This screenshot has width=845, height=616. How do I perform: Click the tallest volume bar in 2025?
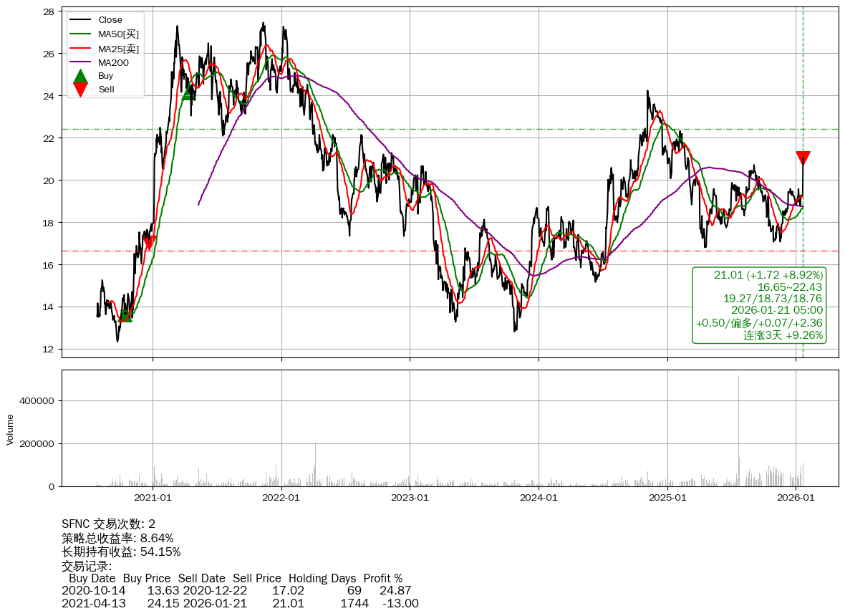pos(738,430)
